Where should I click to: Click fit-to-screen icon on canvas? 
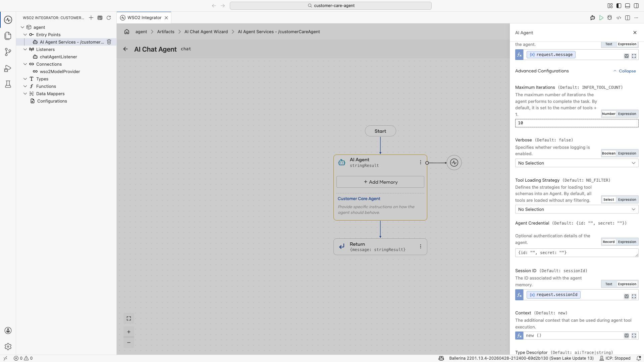pos(129,318)
